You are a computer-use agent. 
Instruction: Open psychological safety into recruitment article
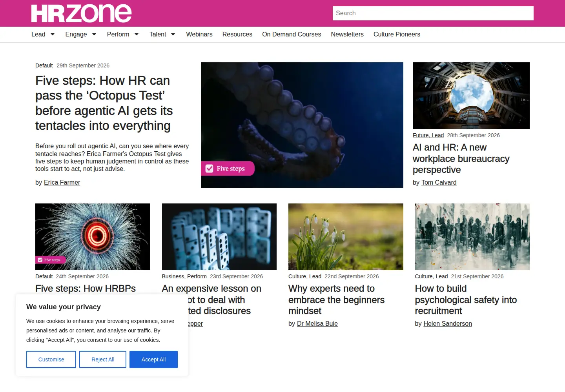coord(466,300)
